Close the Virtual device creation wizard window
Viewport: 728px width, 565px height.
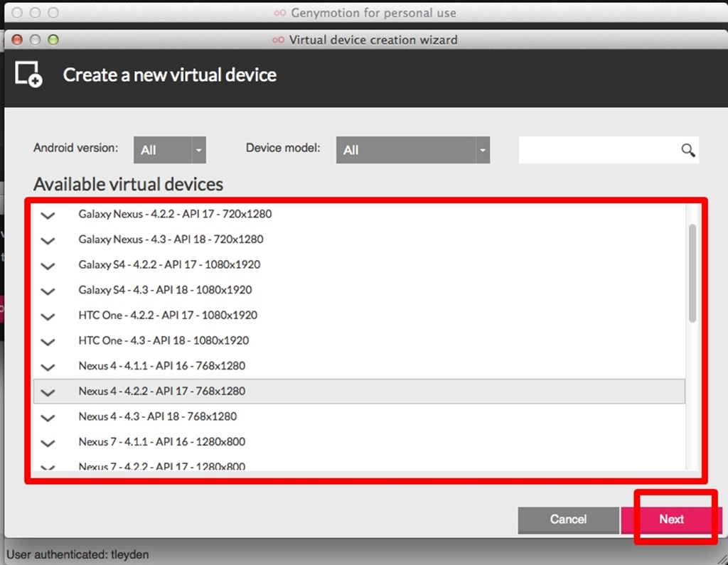point(17,40)
